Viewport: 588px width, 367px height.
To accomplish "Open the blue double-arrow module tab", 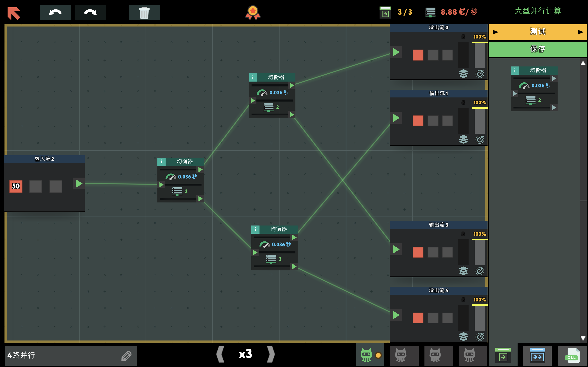I will [x=537, y=355].
